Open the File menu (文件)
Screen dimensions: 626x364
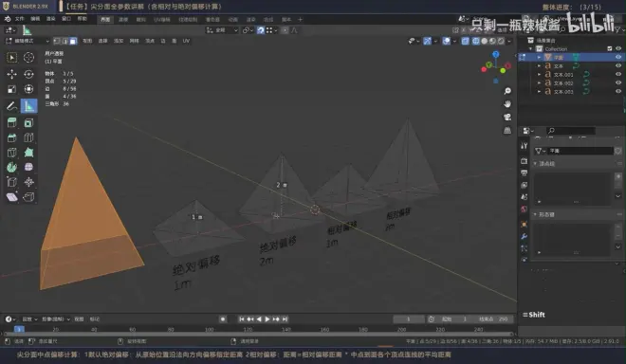tap(19, 19)
